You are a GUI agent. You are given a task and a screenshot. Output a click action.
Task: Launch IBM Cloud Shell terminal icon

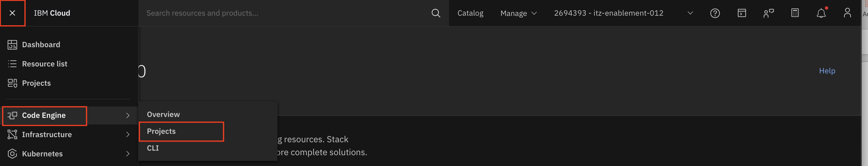(x=742, y=13)
